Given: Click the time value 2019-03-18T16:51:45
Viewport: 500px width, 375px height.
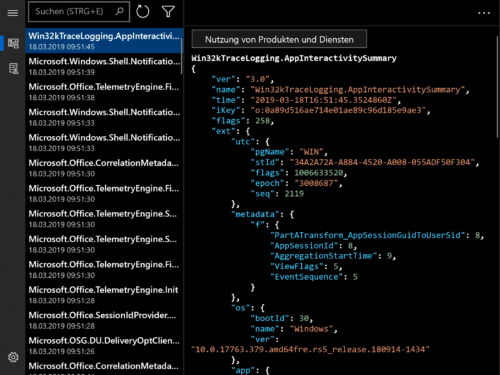Looking at the screenshot, I should [324, 100].
